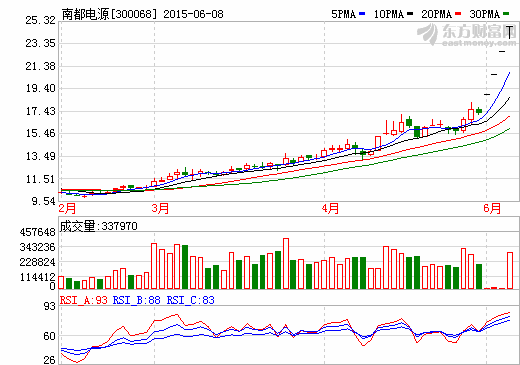Click the 25.32 price axis label
This screenshot has width=520, height=365.
(40, 20)
